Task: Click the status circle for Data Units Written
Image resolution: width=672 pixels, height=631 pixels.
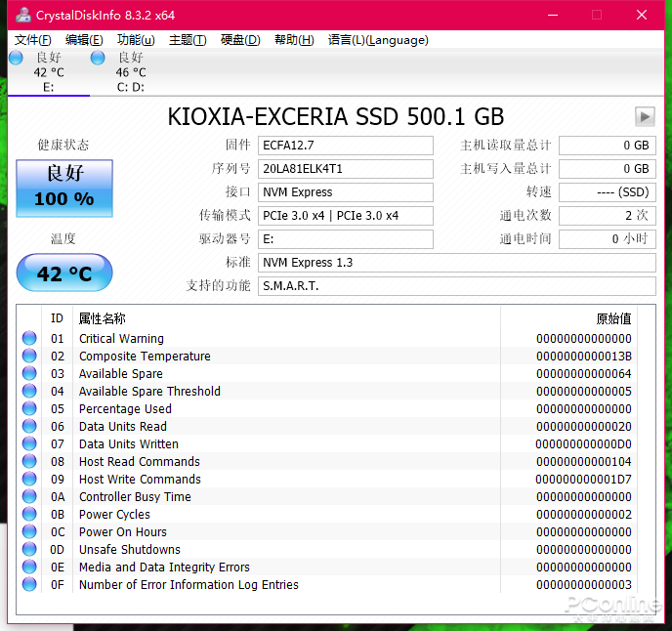Action: tap(29, 443)
